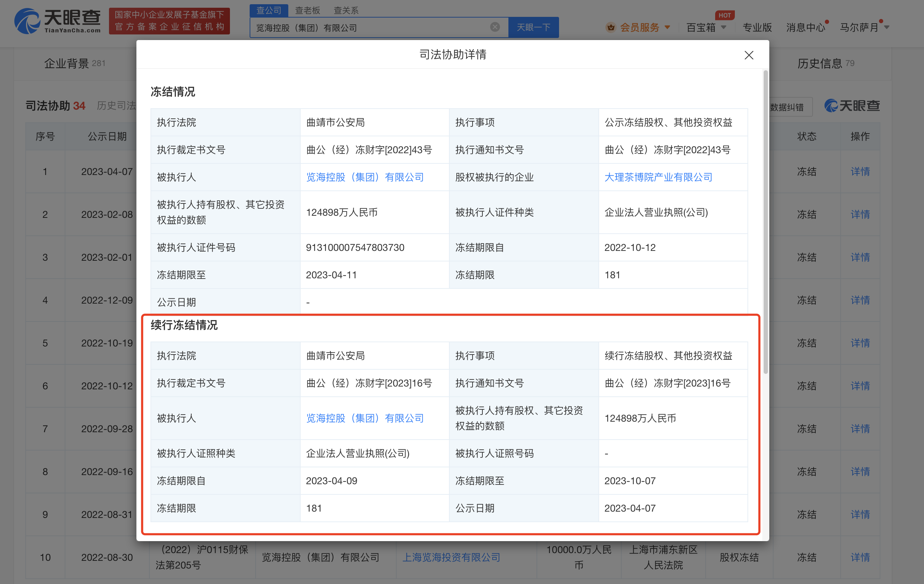
Task: Click the 天眼一下 search button
Action: click(533, 27)
